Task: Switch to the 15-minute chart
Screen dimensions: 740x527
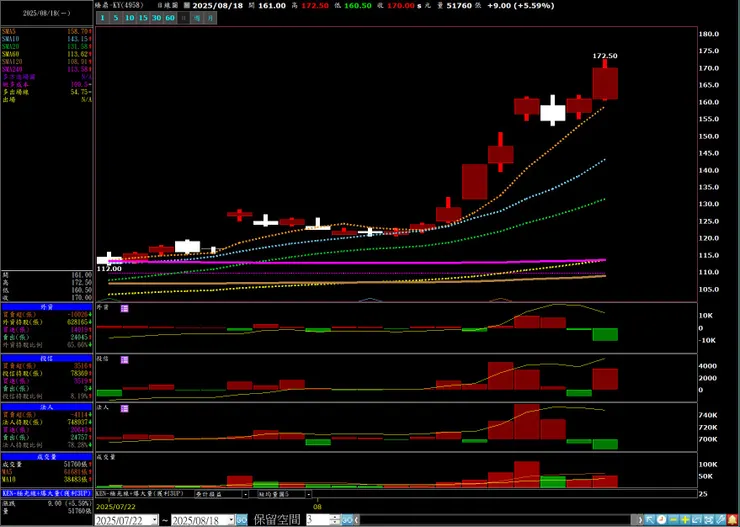Action: coord(143,18)
